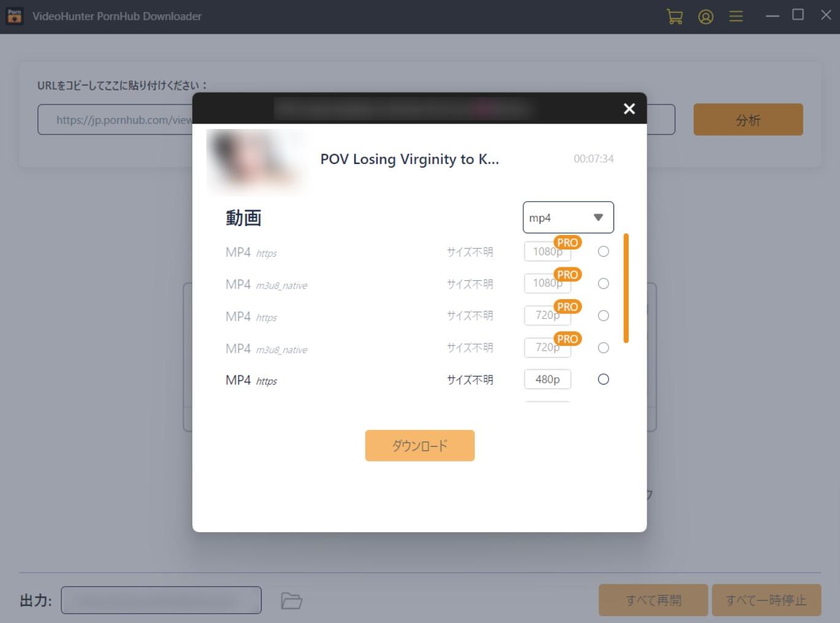Click the ダウンロード button

point(419,445)
